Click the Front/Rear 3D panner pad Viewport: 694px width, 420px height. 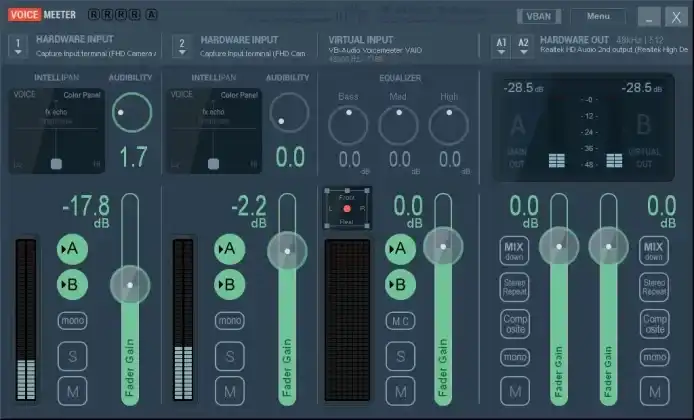pyautogui.click(x=347, y=208)
